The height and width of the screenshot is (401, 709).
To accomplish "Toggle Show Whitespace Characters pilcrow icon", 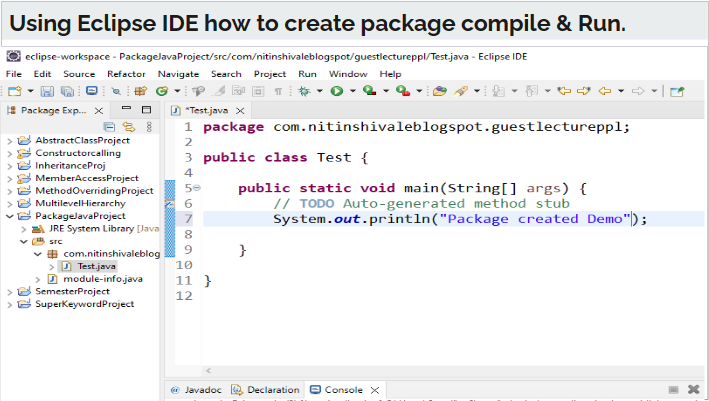I will pyautogui.click(x=278, y=91).
